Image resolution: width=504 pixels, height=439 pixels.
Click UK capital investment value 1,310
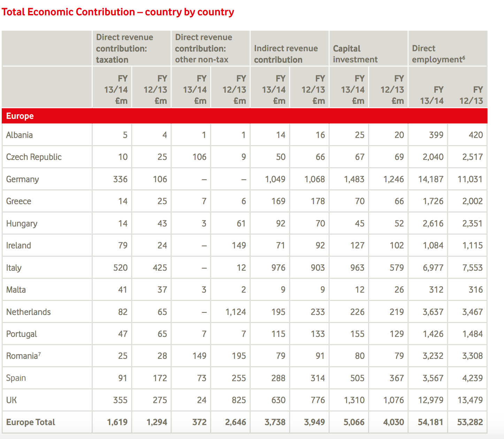[x=354, y=400]
